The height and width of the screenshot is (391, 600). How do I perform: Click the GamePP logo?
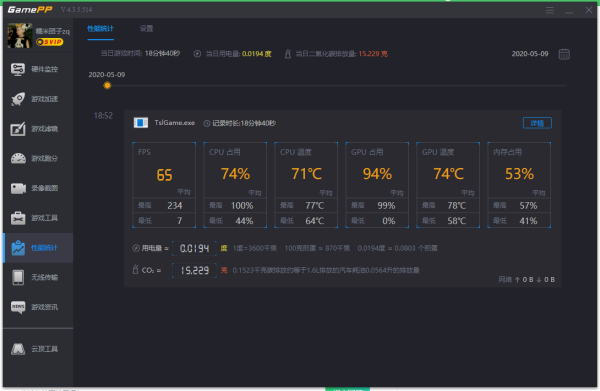coord(30,10)
